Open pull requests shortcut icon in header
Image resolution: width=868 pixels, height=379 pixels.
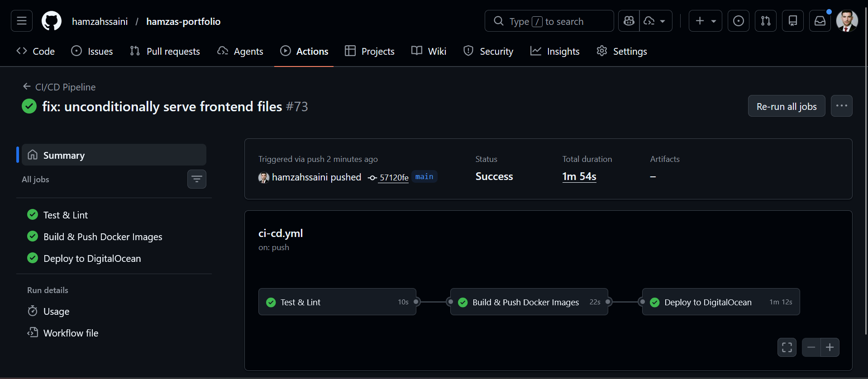click(x=766, y=21)
